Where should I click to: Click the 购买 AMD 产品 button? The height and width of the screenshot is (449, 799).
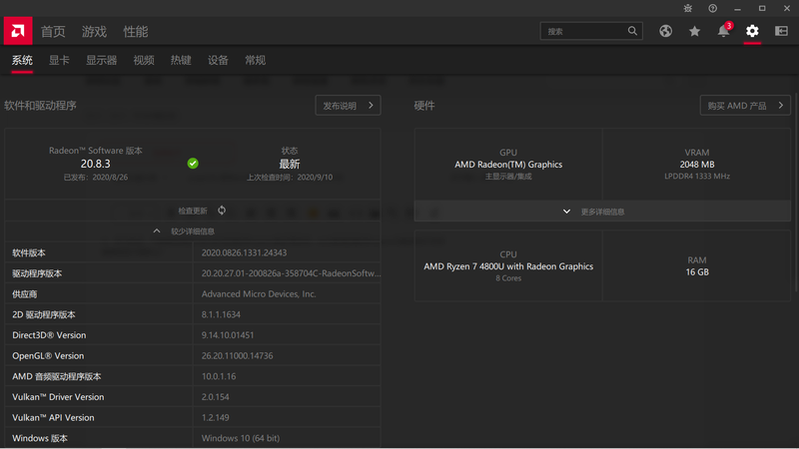pyautogui.click(x=745, y=105)
